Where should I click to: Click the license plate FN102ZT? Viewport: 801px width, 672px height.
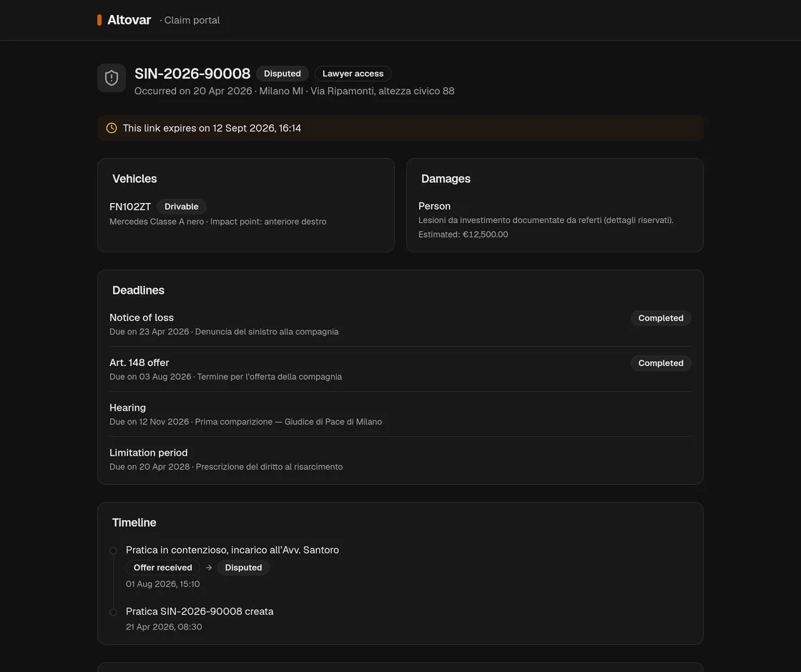pos(130,207)
